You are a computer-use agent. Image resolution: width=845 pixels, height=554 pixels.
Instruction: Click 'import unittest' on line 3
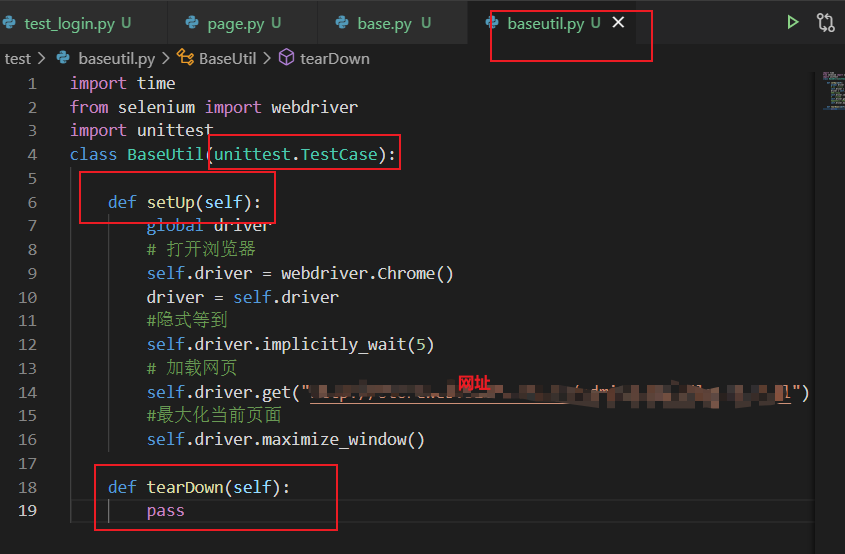coord(141,130)
